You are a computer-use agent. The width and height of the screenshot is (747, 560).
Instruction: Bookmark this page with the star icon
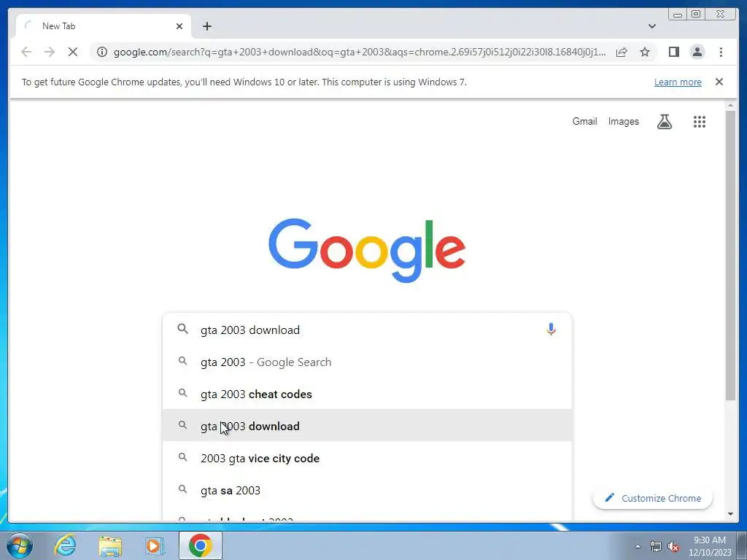coord(645,52)
